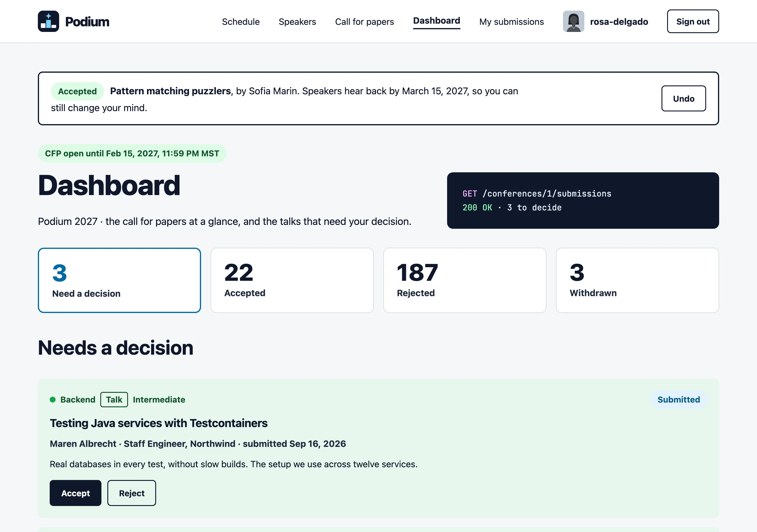The height and width of the screenshot is (532, 757).
Task: Click the 'Real databases in every test' abstract
Action: click(x=233, y=464)
